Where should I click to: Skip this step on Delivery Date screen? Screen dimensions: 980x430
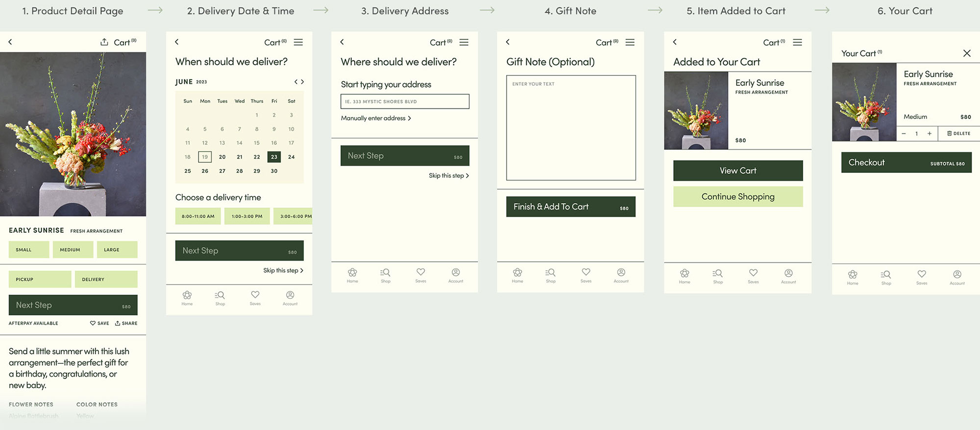tap(283, 270)
